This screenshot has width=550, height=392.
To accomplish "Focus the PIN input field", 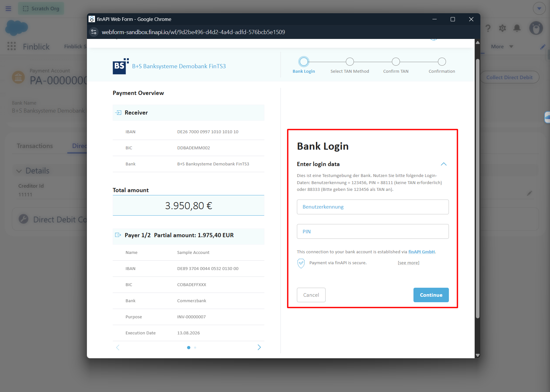I will click(x=373, y=231).
